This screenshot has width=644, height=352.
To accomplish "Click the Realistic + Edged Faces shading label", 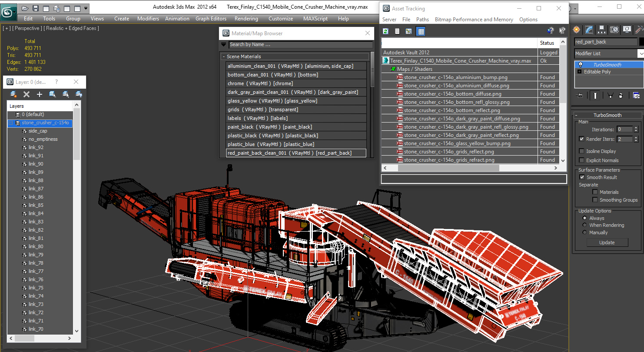I will tap(72, 28).
